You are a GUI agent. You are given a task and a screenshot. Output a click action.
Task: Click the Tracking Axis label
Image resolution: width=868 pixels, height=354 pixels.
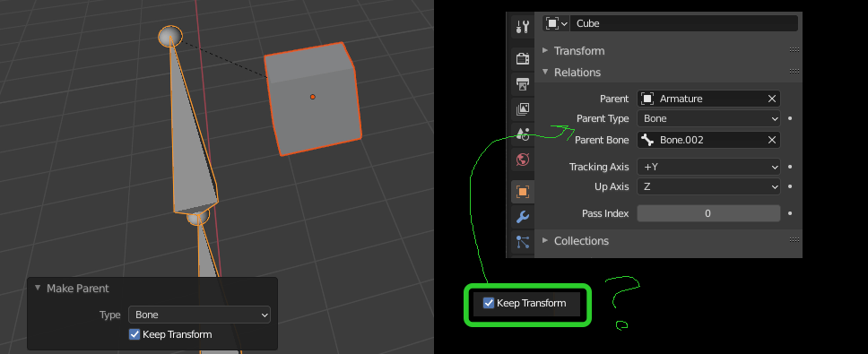click(x=599, y=167)
